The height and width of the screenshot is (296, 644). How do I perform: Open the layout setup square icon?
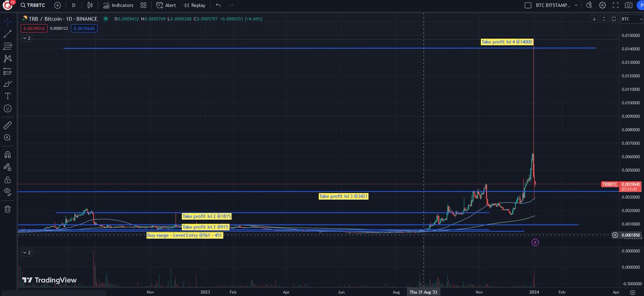528,5
